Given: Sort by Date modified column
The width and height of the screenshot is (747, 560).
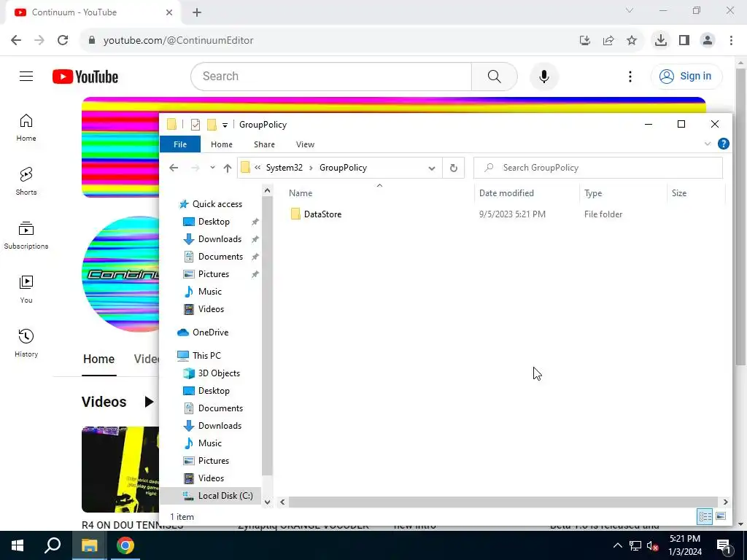Looking at the screenshot, I should (506, 192).
